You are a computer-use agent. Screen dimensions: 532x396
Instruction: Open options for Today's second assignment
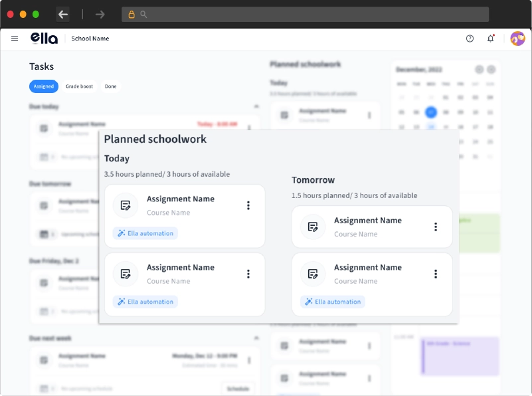click(x=248, y=274)
